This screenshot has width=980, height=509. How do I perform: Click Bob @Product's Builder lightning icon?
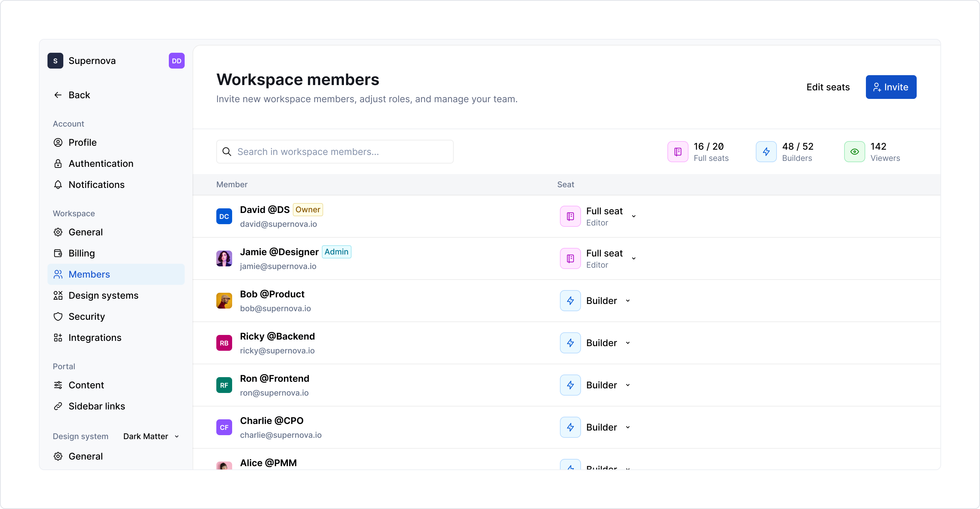tap(570, 301)
